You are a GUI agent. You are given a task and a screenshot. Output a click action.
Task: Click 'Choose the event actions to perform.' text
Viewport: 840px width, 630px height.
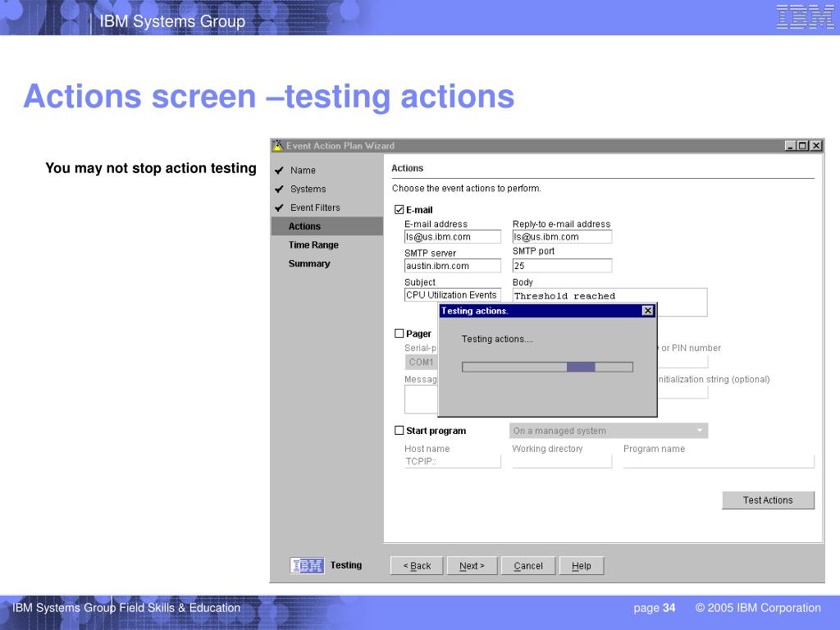click(x=466, y=188)
